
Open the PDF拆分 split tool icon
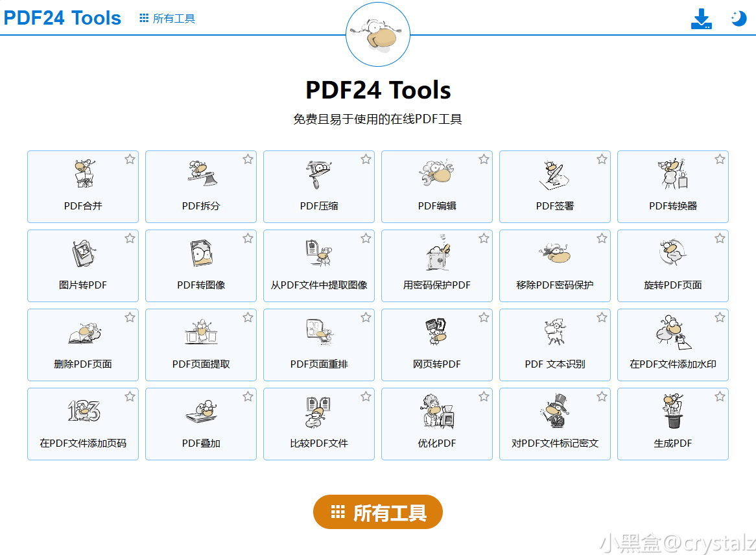[x=202, y=174]
